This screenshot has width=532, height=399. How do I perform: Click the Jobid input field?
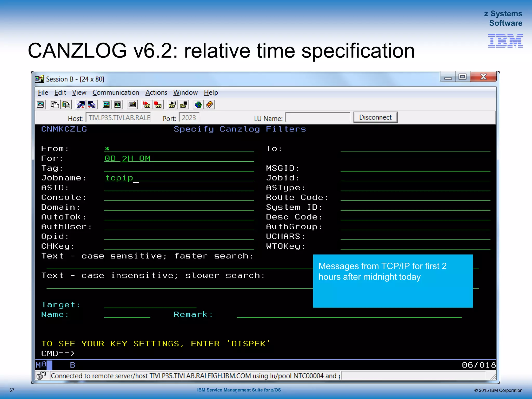pyautogui.click(x=415, y=178)
